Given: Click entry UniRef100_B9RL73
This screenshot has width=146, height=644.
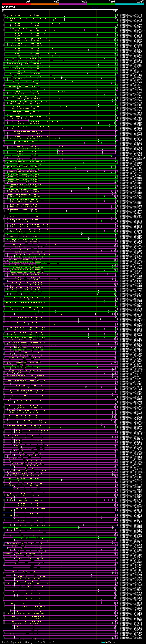Looking at the screenshot, I should pyautogui.click(x=131, y=374).
